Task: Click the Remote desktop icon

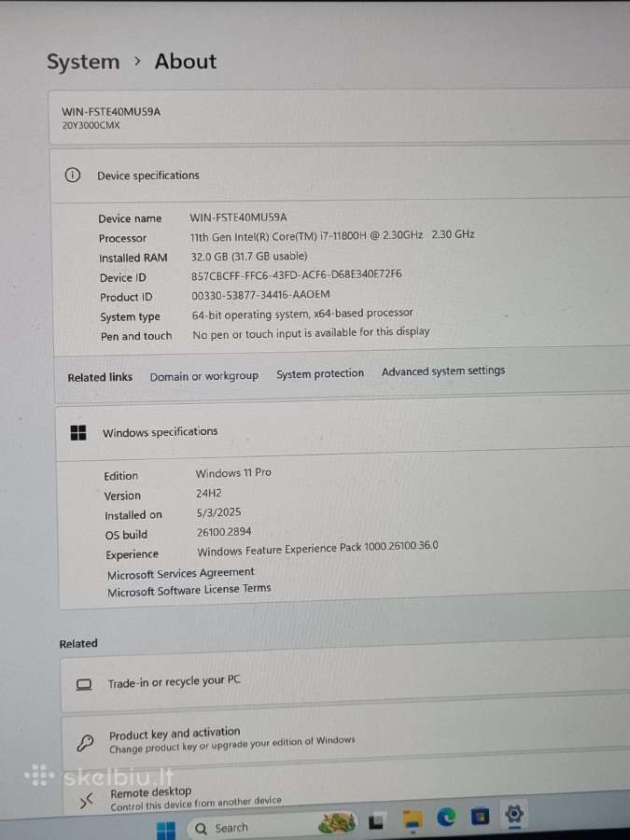Action: 86,801
